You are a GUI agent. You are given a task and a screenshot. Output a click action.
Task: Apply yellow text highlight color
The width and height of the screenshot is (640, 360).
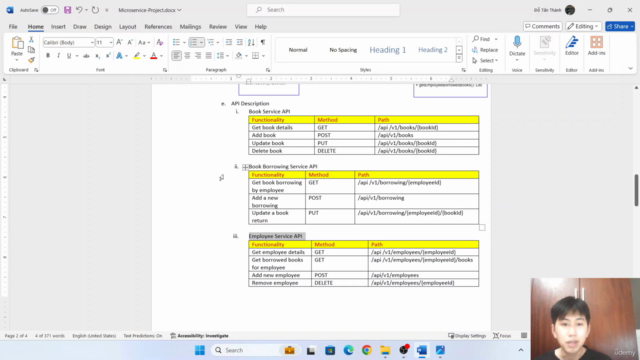pyautogui.click(x=137, y=56)
